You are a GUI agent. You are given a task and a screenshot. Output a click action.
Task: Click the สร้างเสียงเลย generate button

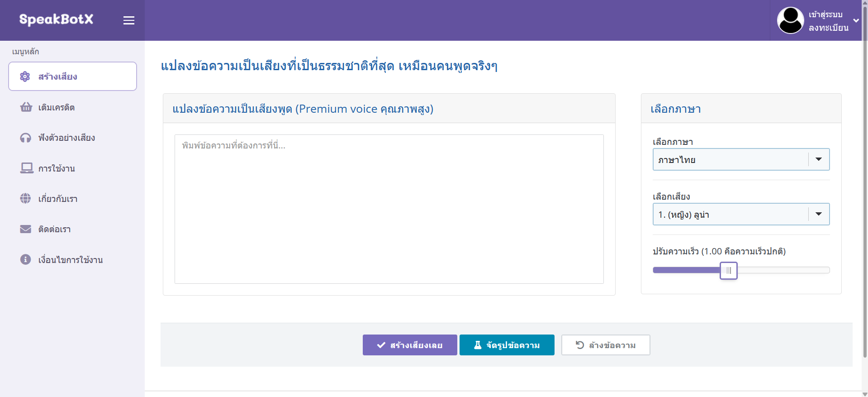(x=410, y=345)
